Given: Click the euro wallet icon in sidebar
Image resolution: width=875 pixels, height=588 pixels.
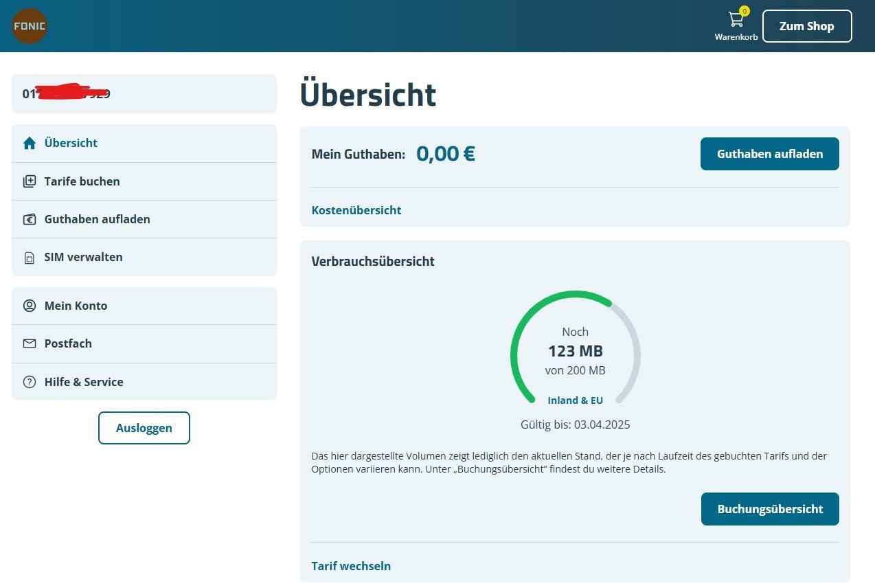Looking at the screenshot, I should pyautogui.click(x=30, y=219).
